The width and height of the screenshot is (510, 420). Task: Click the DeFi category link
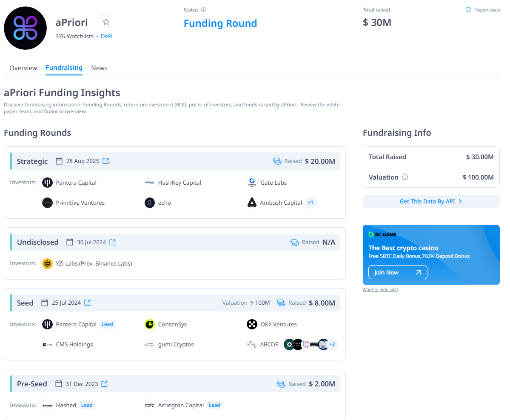pyautogui.click(x=107, y=37)
